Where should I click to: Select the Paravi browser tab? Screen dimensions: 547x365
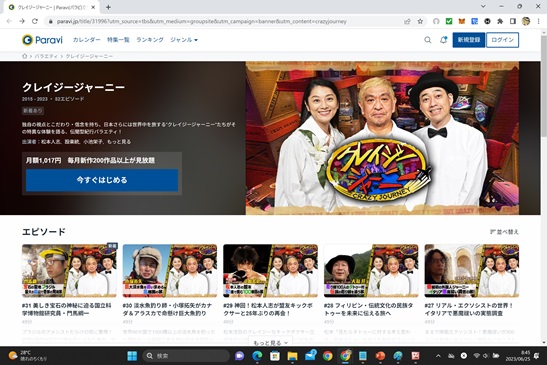click(51, 7)
